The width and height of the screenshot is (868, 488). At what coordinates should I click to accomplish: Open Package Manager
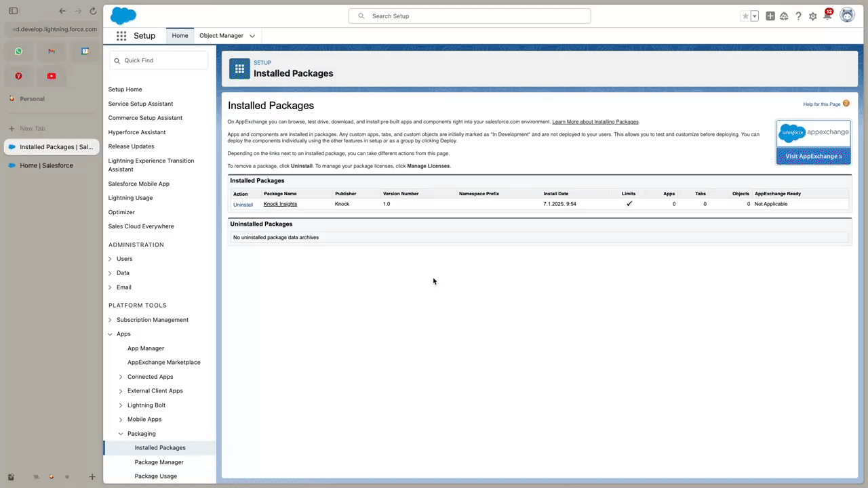coord(159,462)
